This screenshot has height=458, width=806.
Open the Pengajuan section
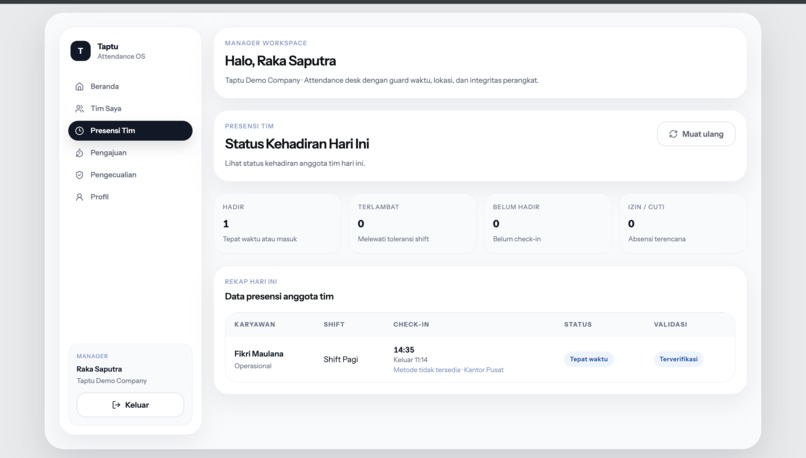pyautogui.click(x=130, y=153)
